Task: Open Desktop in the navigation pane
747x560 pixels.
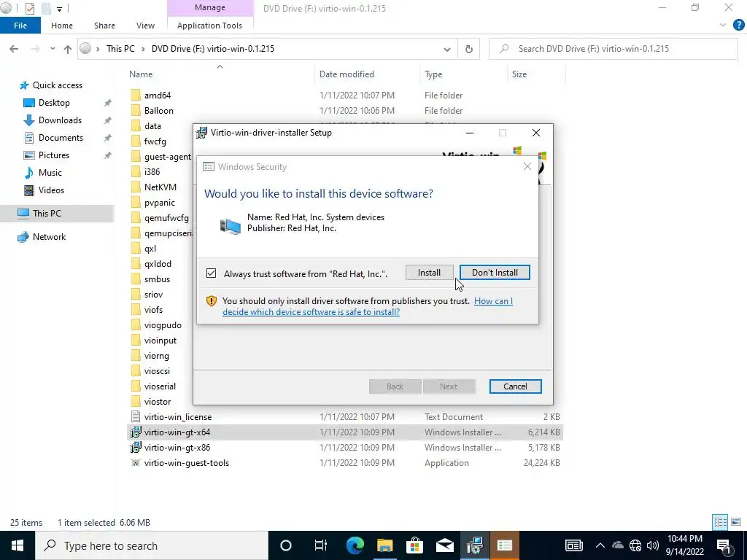Action: [x=54, y=103]
